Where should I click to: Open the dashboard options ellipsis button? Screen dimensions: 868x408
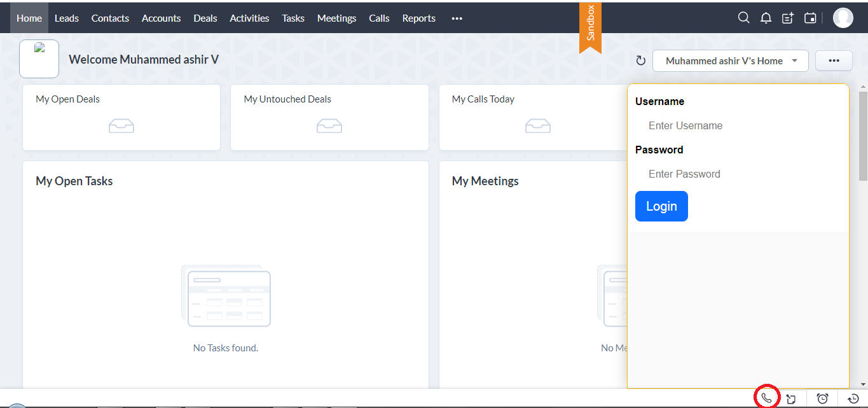click(834, 61)
